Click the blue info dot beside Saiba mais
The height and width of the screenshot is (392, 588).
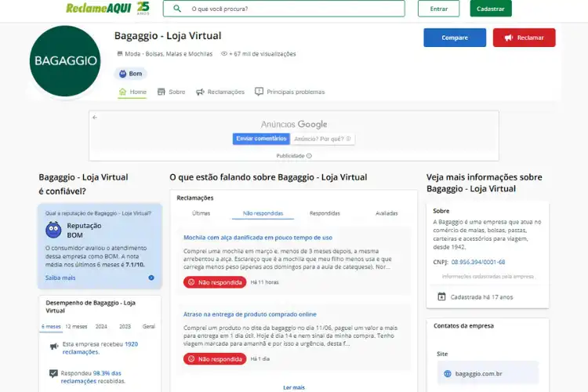(151, 278)
